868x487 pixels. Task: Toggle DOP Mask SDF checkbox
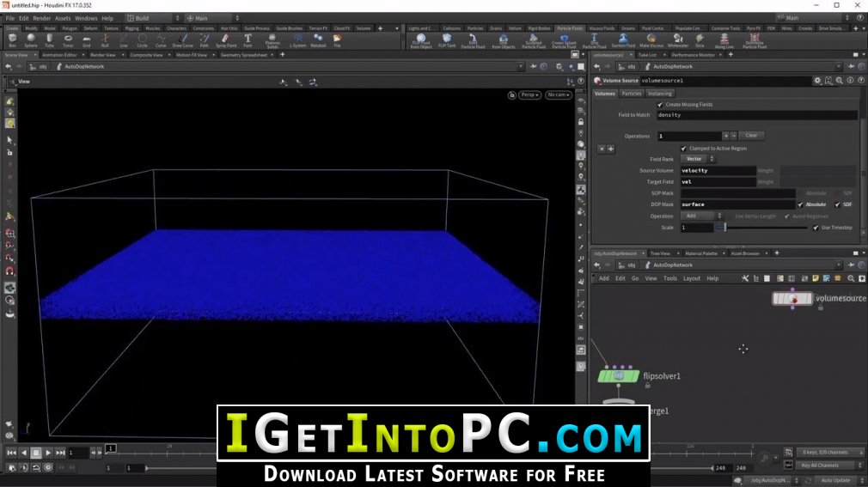(x=837, y=204)
